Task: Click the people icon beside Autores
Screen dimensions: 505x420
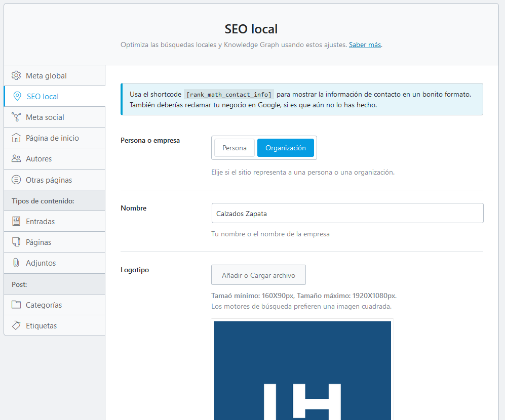Action: click(x=16, y=159)
